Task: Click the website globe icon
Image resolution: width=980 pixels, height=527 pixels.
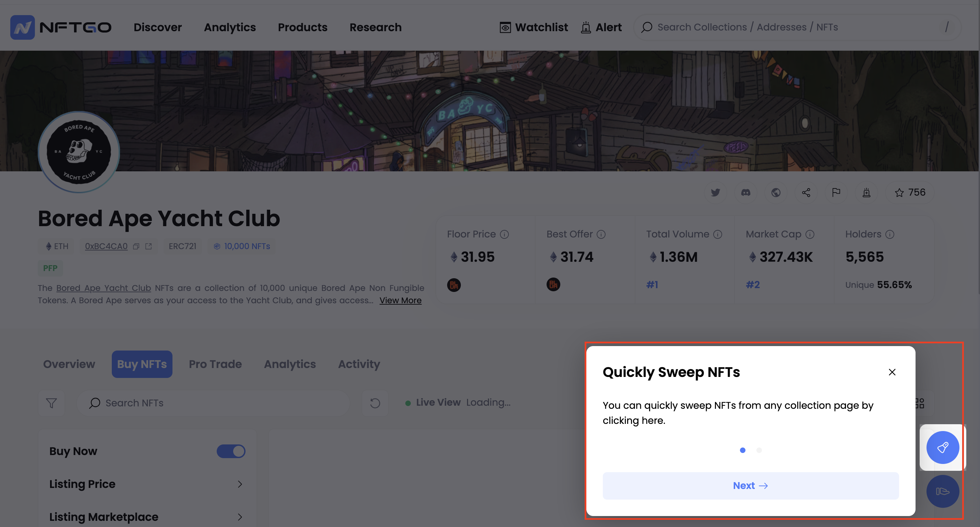Action: 776,192
